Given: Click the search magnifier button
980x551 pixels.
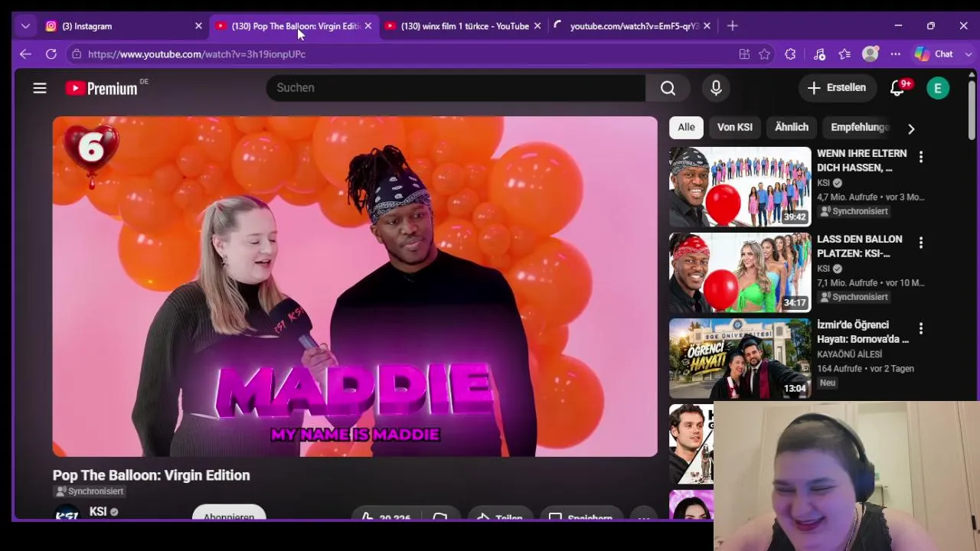Looking at the screenshot, I should click(x=668, y=88).
